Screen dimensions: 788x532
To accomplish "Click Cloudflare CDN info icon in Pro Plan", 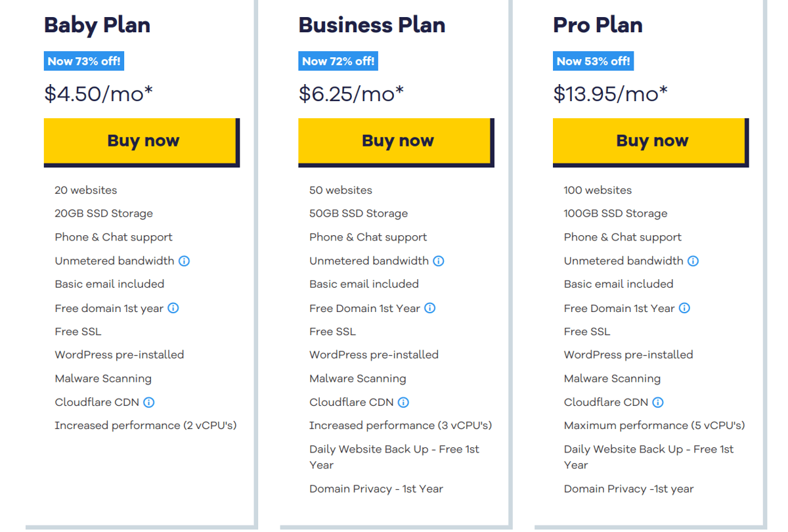I will click(658, 403).
